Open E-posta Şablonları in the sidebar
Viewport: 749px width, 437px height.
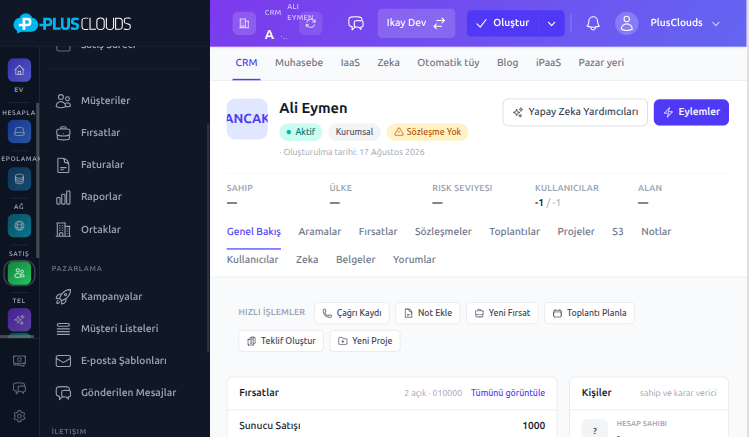(123, 361)
